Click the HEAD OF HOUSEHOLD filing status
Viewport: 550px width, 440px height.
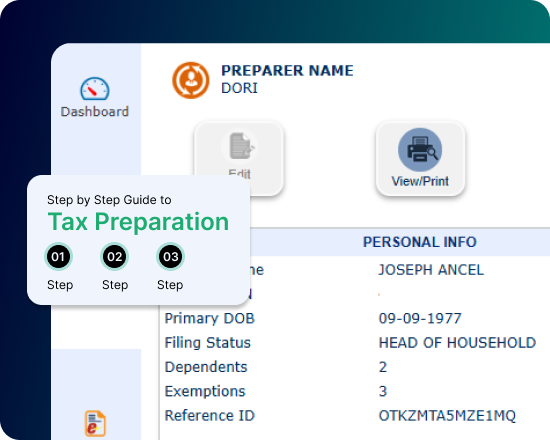[457, 342]
